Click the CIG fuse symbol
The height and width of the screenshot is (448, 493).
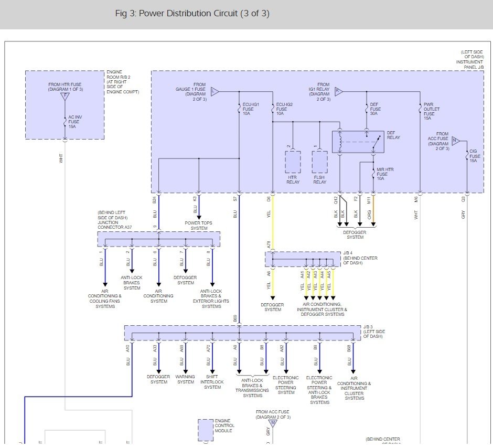467,156
